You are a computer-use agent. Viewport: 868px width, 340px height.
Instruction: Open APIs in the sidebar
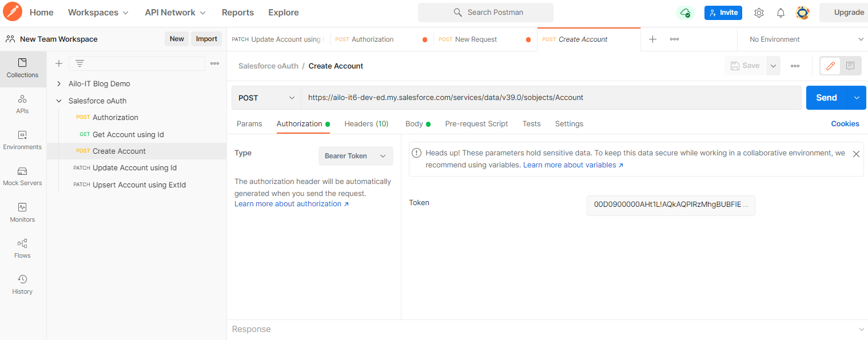click(x=23, y=105)
